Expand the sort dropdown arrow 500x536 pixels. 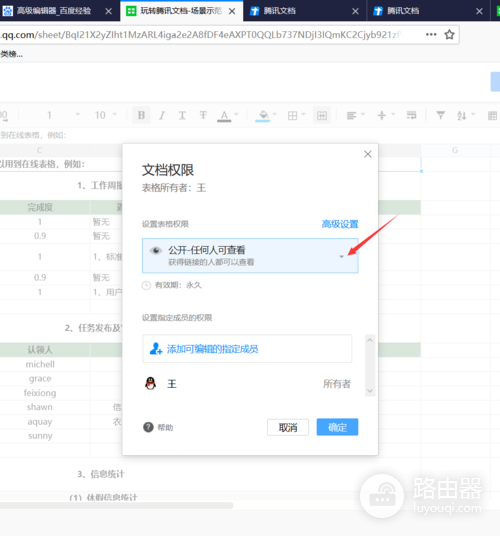(473, 115)
